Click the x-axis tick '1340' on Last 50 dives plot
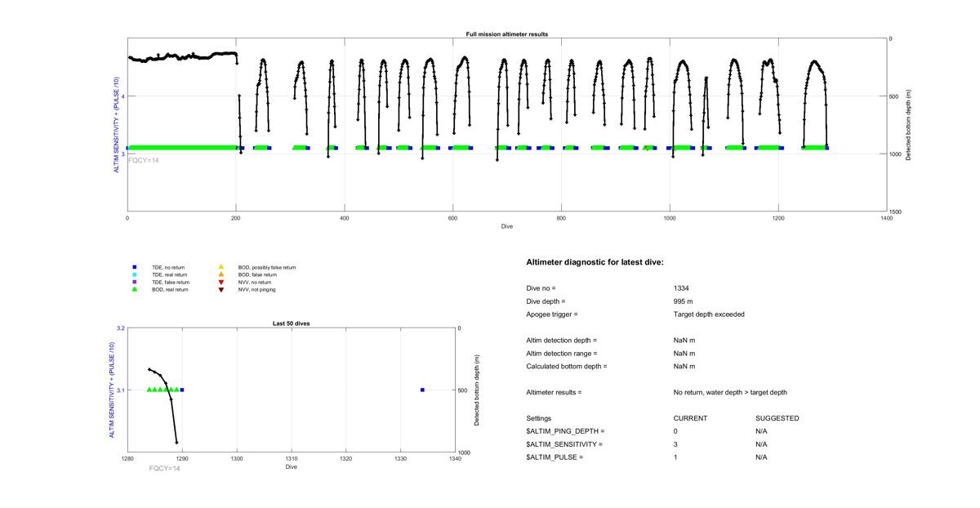The width and height of the screenshot is (980, 508). click(455, 459)
